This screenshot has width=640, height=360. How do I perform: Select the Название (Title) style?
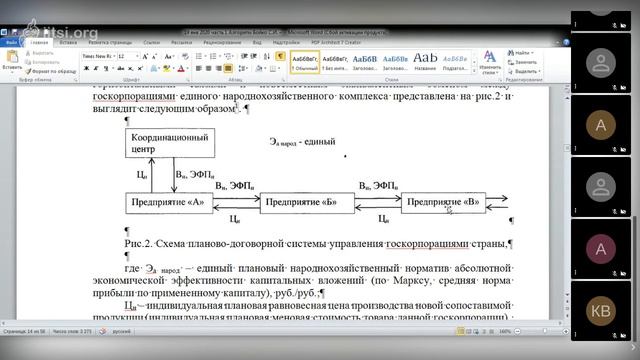pyautogui.click(x=425, y=62)
